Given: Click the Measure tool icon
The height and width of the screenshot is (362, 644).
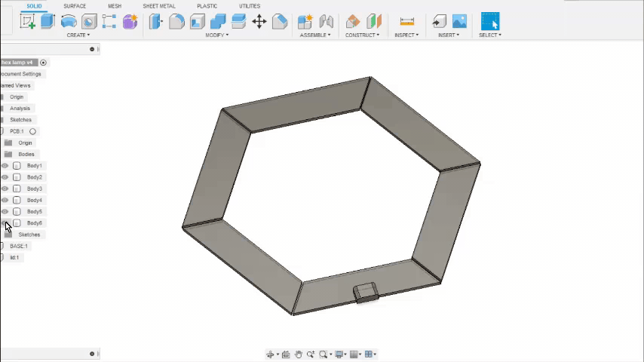Looking at the screenshot, I should (x=406, y=21).
